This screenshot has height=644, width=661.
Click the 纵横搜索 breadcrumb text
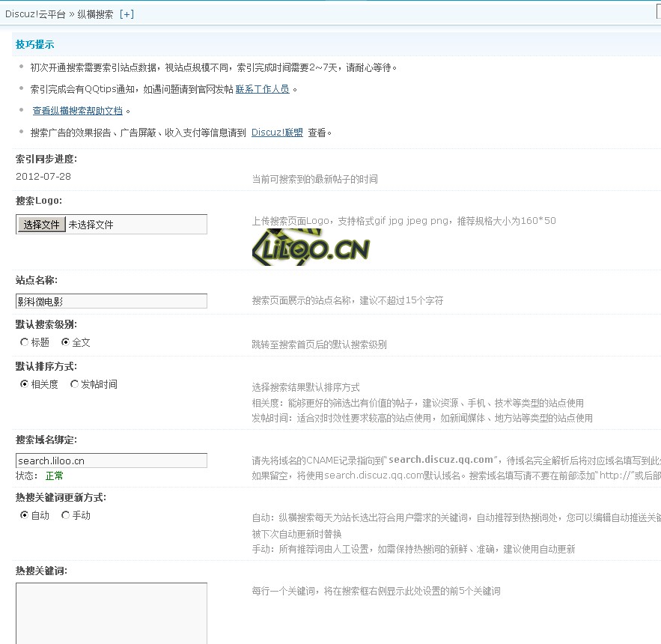coord(95,14)
